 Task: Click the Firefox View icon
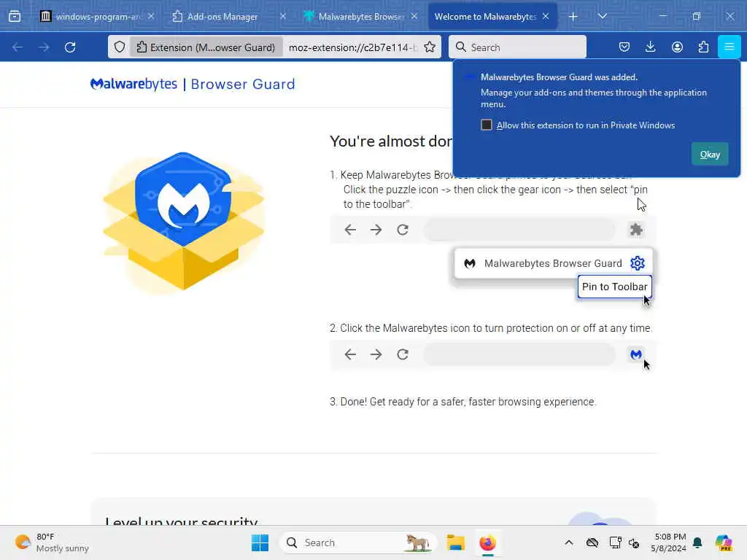15,16
